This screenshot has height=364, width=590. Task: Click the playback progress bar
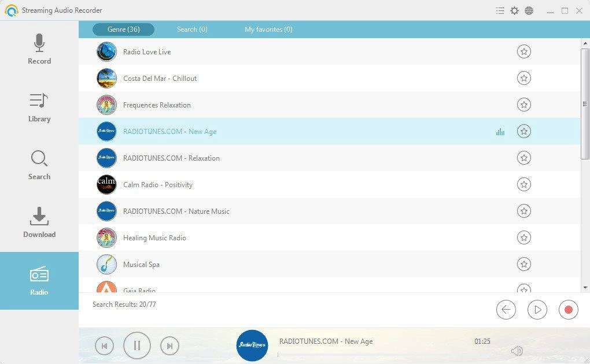pos(384,354)
